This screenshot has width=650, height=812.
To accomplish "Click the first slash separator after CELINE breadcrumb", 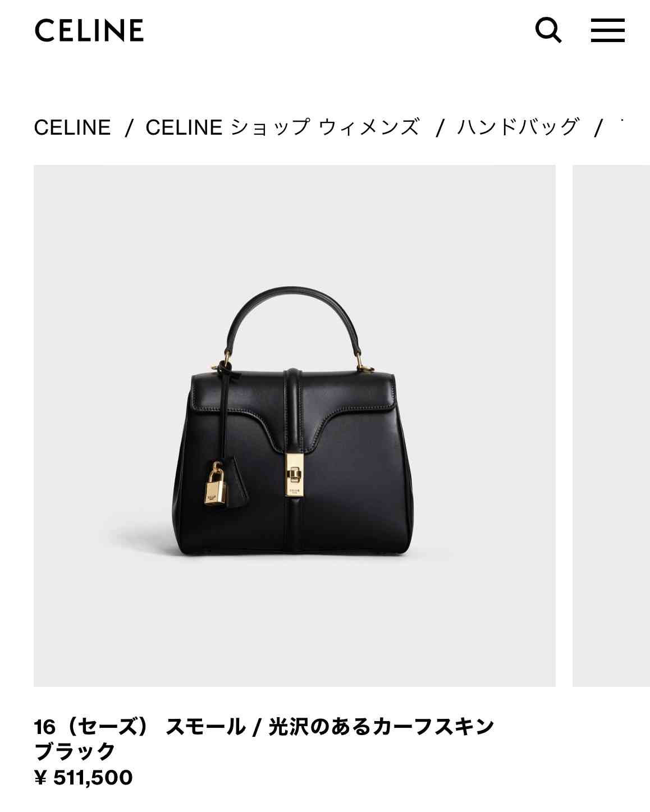I will (x=129, y=127).
